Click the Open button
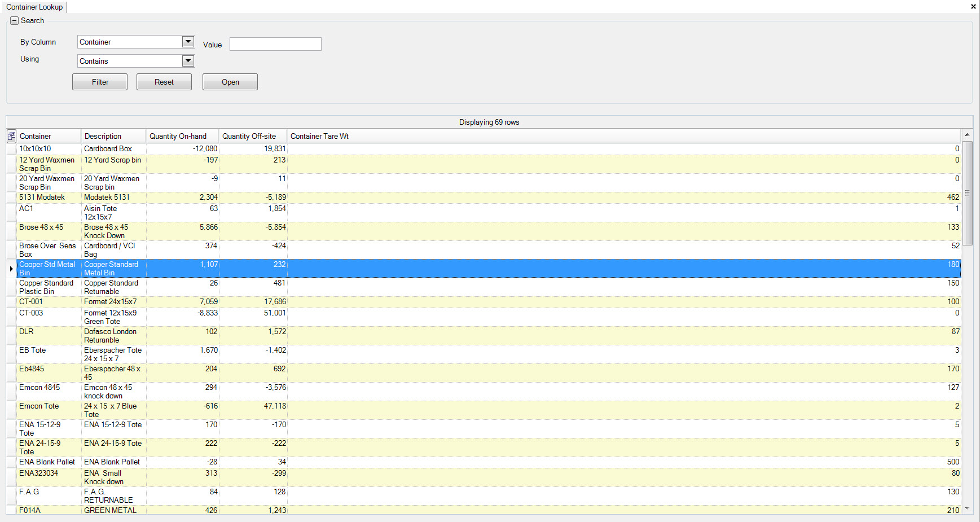 point(230,82)
